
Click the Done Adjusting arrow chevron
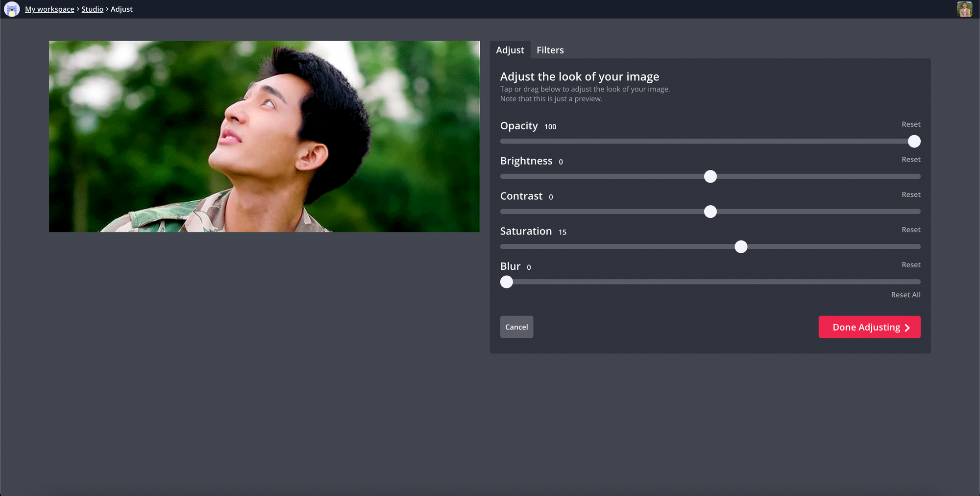pos(907,328)
